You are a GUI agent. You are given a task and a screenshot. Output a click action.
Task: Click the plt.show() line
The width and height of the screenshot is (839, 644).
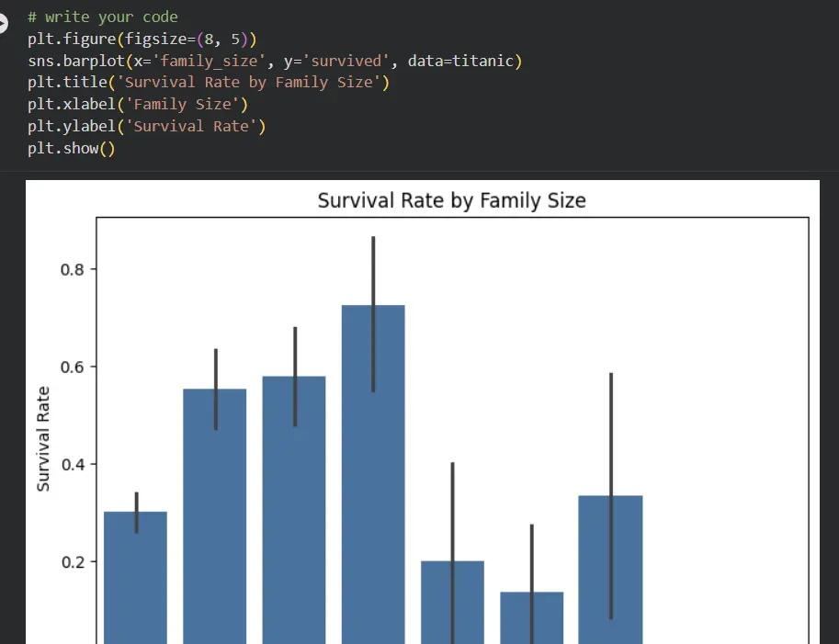pyautogui.click(x=72, y=148)
